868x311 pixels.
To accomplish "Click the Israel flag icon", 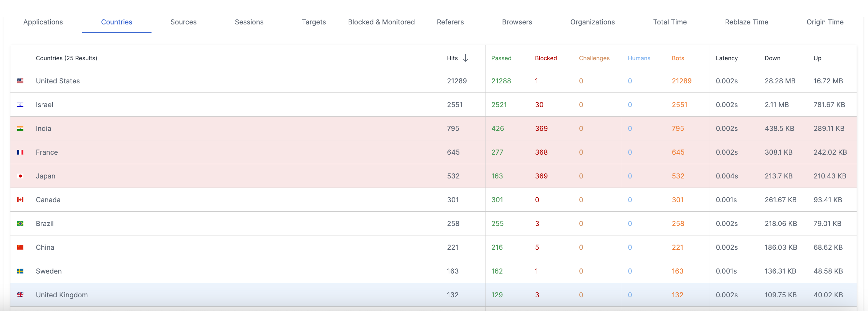I will point(20,105).
